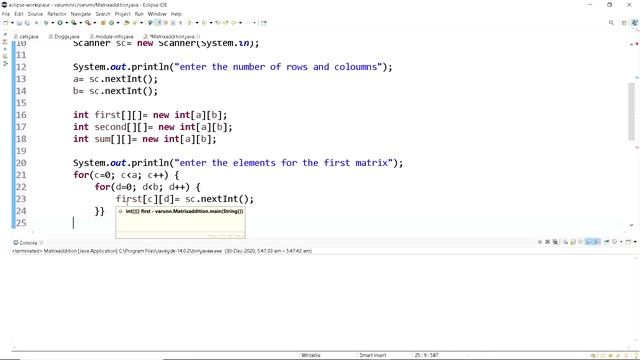Click the editor scroll down arrow

[x=631, y=225]
